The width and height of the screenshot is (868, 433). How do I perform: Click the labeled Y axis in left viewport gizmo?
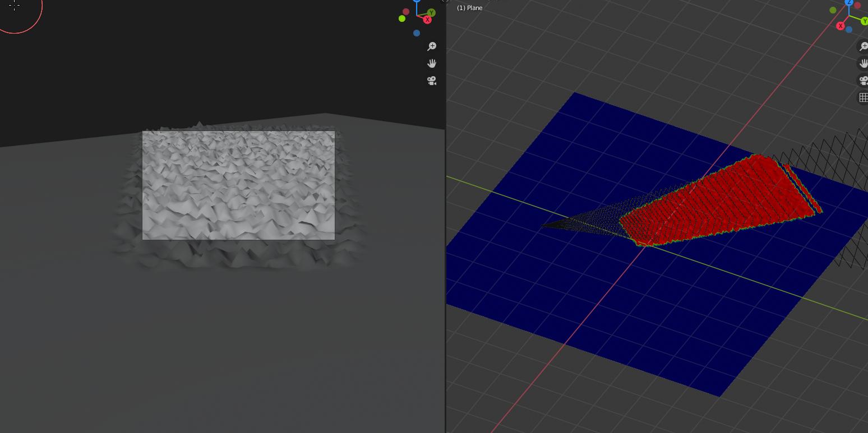(431, 12)
